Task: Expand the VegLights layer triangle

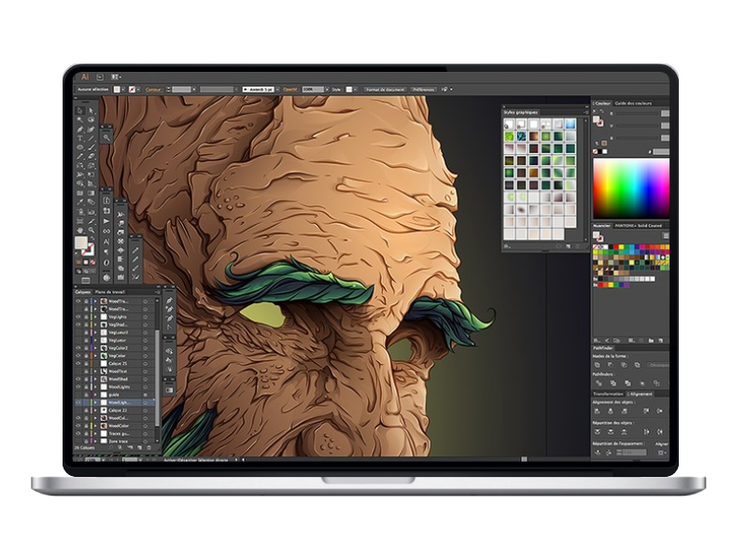Action: click(x=95, y=316)
